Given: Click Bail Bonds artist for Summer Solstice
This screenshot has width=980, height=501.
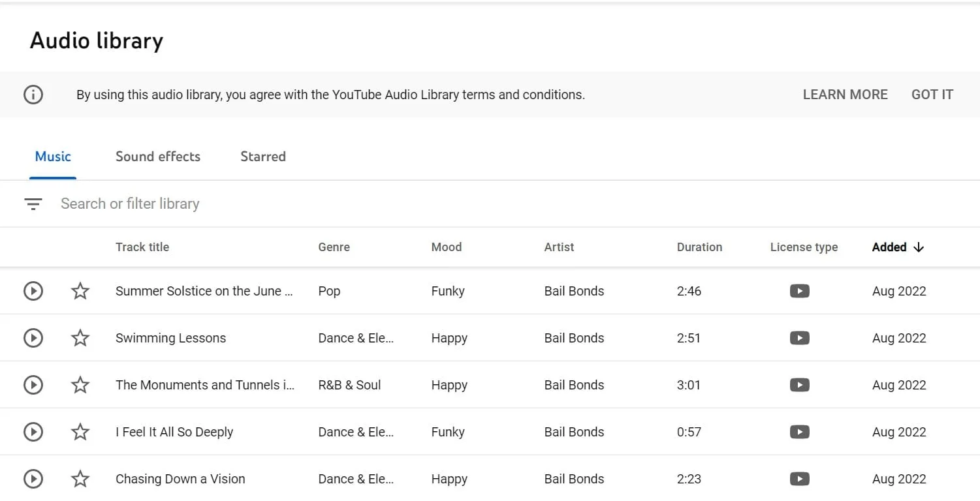Looking at the screenshot, I should tap(575, 291).
